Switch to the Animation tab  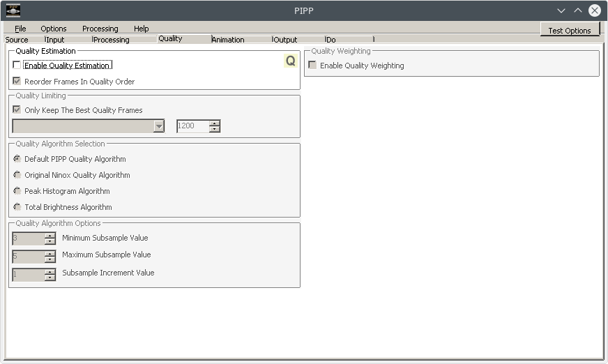(241, 40)
